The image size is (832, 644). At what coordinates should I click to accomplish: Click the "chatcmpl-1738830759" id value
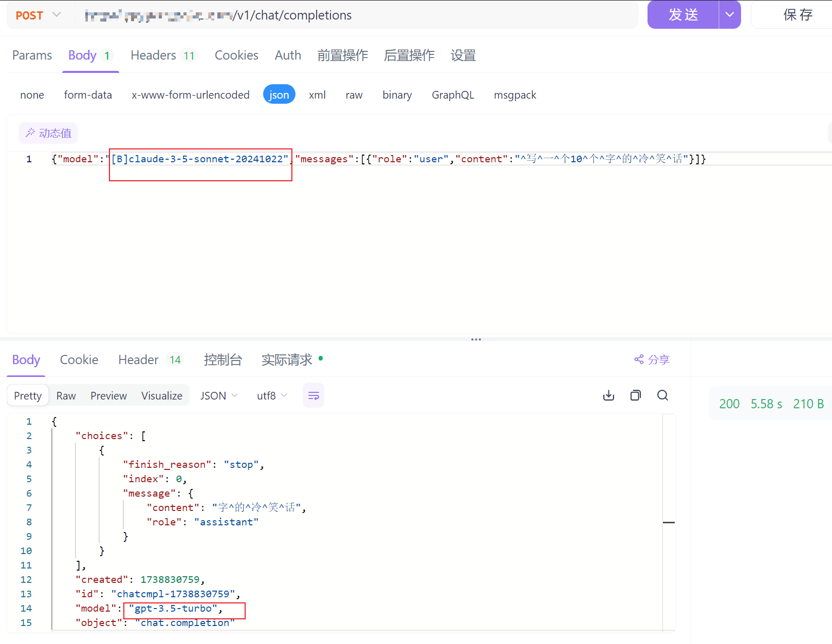[173, 594]
